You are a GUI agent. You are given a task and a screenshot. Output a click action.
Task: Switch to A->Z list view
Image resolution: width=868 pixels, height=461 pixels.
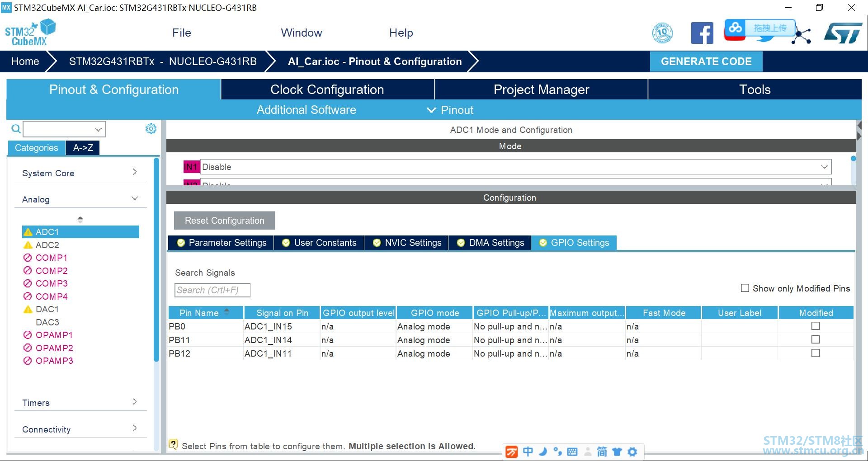83,148
